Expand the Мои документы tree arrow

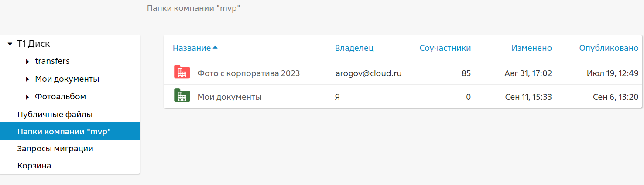coord(27,80)
